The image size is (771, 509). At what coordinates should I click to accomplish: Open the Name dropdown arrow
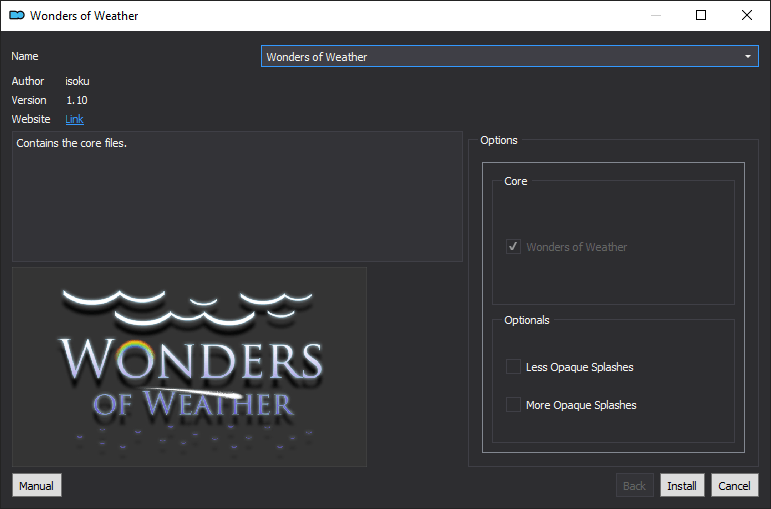747,57
